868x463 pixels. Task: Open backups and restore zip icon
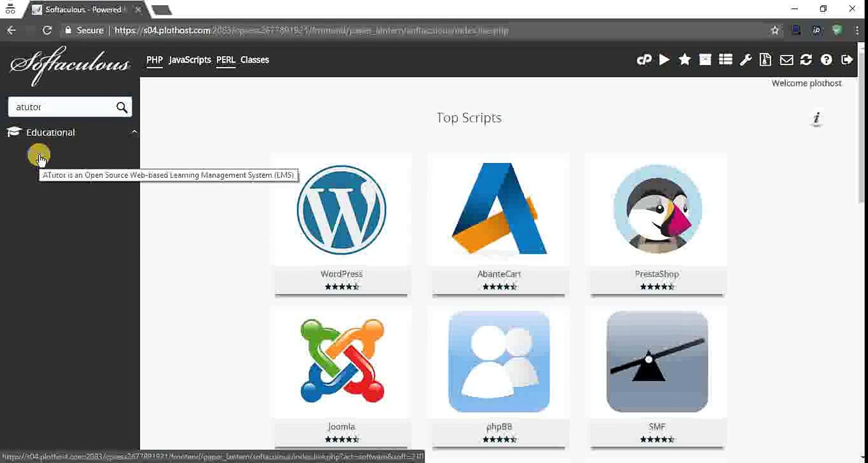[766, 60]
